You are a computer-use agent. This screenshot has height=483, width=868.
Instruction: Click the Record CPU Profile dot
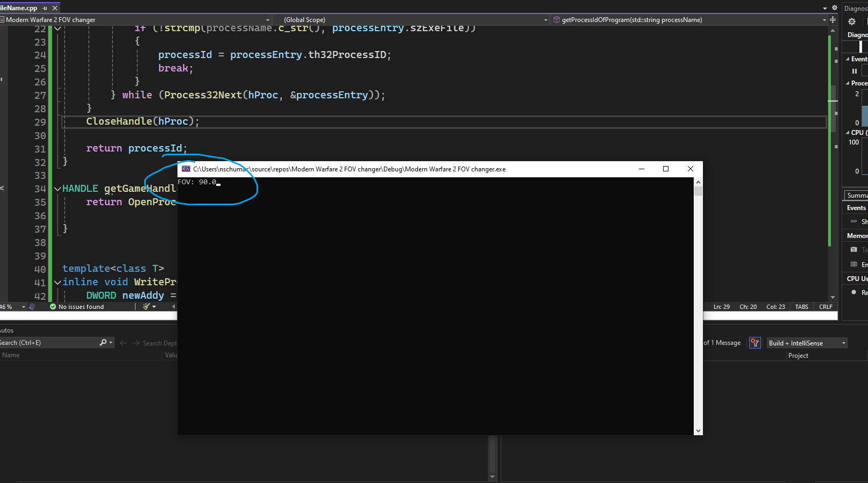pyautogui.click(x=853, y=292)
